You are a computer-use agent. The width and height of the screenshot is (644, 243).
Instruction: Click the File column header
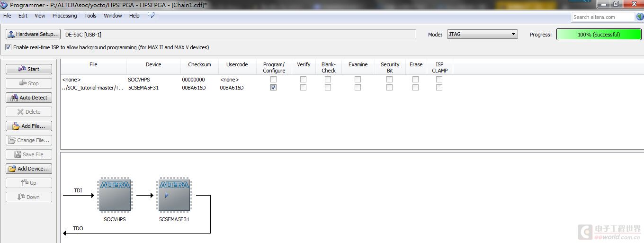point(93,67)
